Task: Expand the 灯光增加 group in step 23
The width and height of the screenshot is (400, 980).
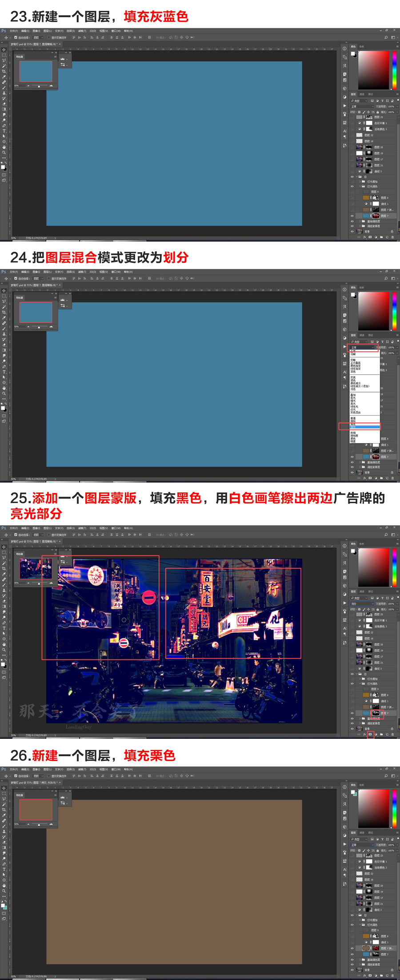Action: (x=360, y=182)
